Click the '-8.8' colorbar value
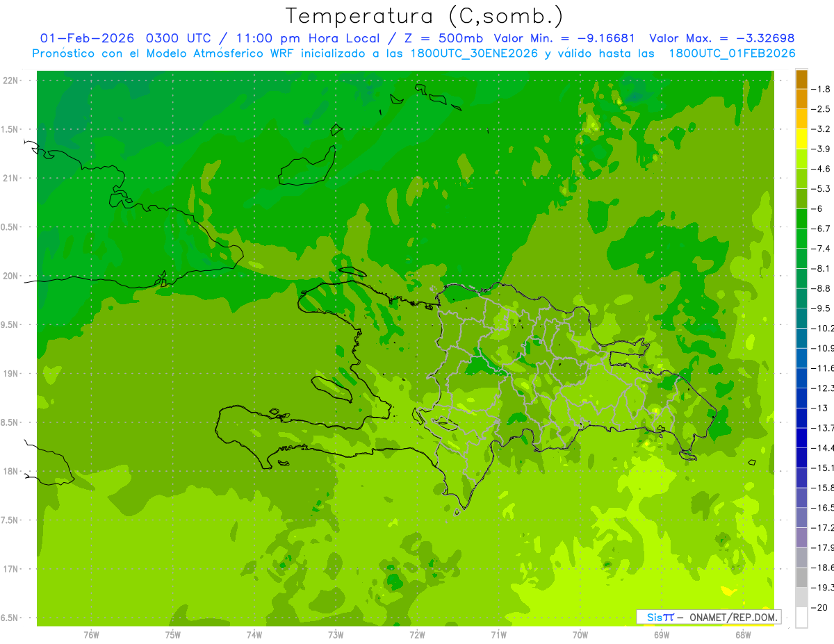 pyautogui.click(x=822, y=288)
